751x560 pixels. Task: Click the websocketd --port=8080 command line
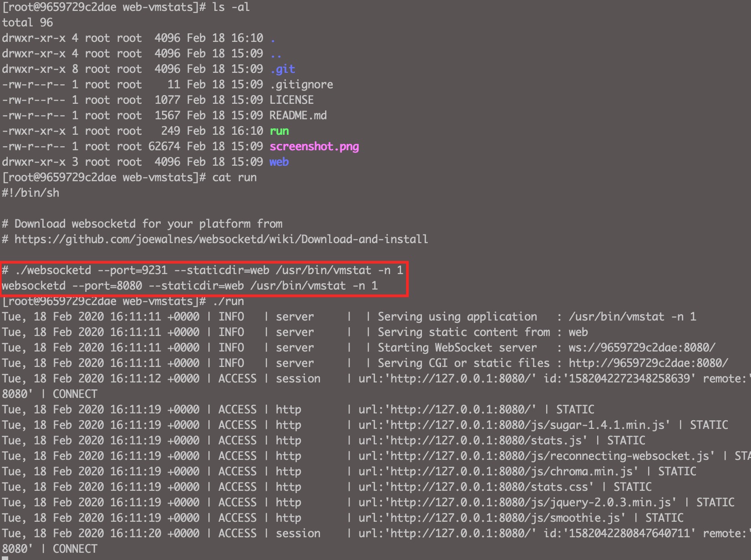click(x=190, y=286)
